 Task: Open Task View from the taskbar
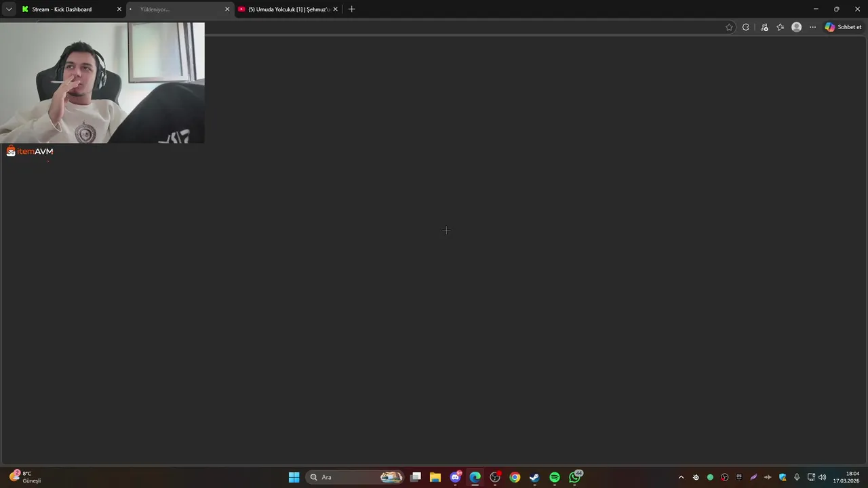point(416,477)
